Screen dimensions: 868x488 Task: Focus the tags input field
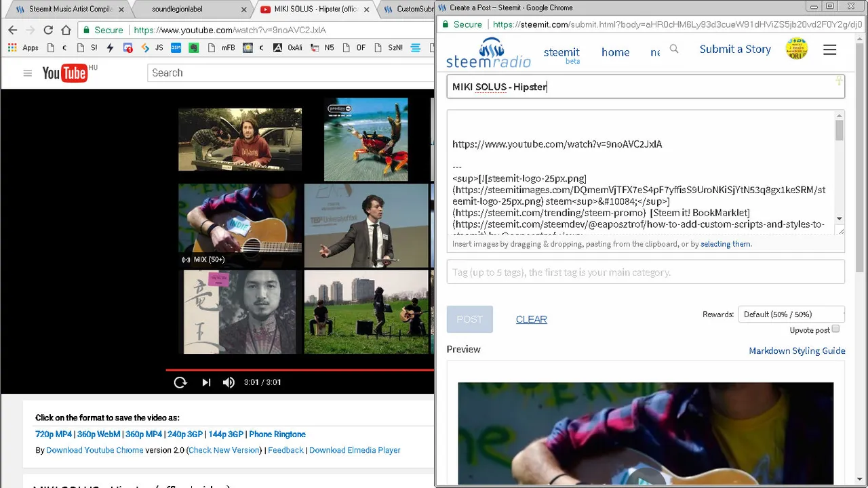click(x=646, y=272)
